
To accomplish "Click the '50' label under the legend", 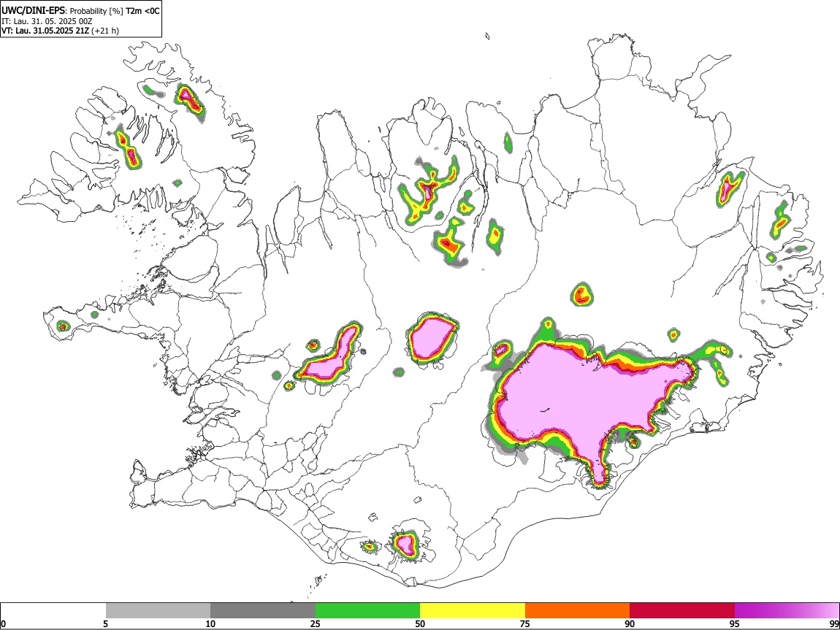I will point(420,623).
